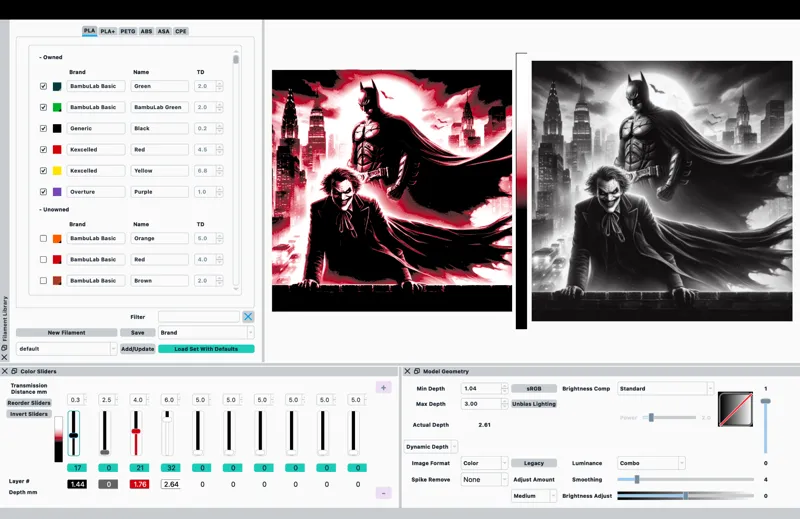Switch to the ABS tab
The width and height of the screenshot is (800, 519).
146,31
